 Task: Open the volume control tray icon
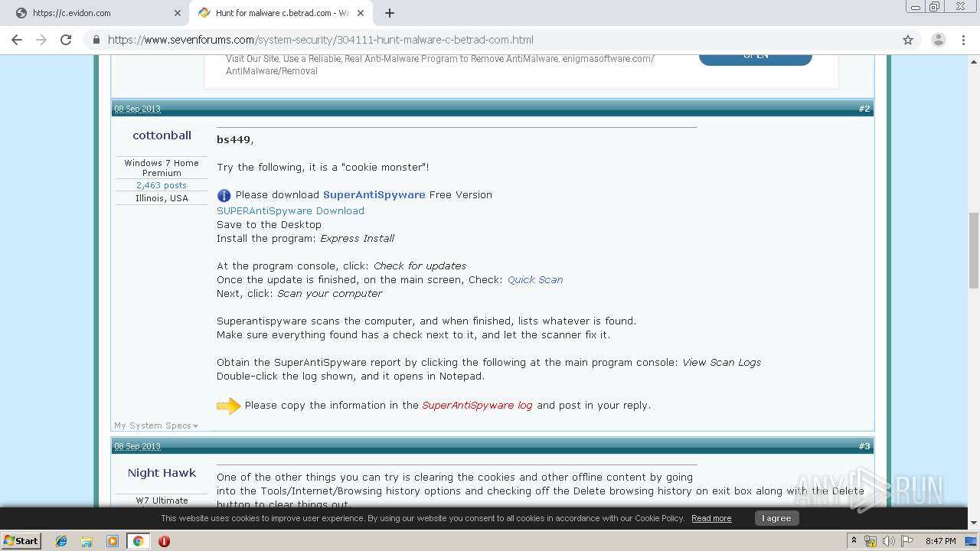(x=889, y=541)
